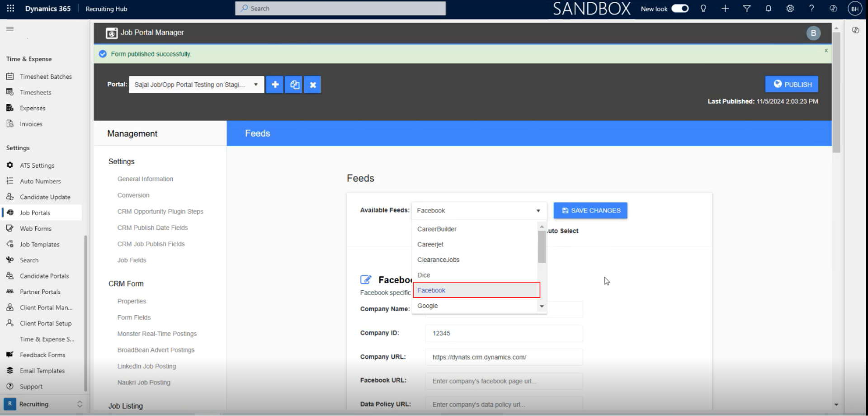
Task: Open the BH user account avatar
Action: (854, 9)
